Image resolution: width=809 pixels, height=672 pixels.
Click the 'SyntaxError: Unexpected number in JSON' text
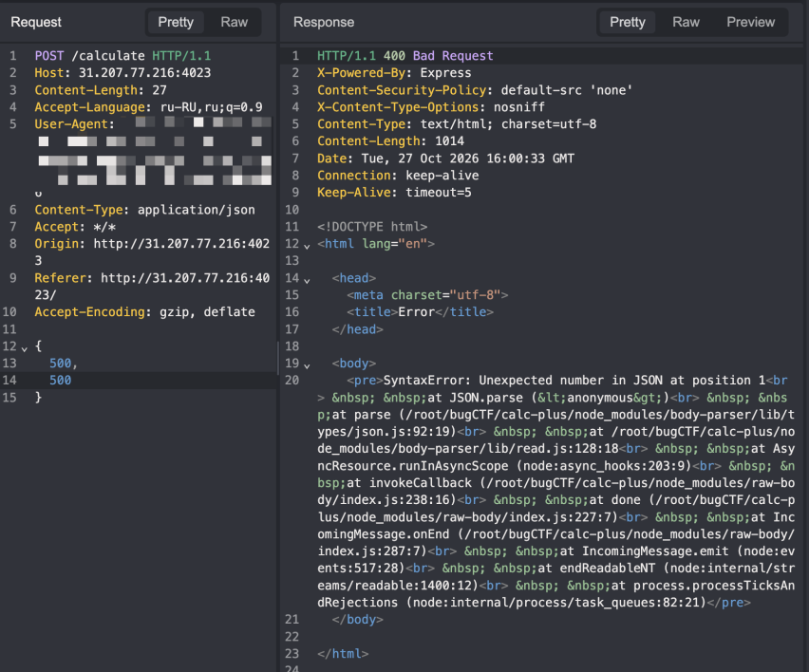tap(522, 380)
